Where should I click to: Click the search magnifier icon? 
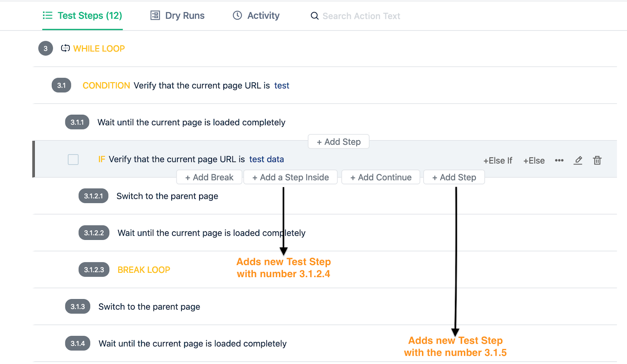point(315,16)
